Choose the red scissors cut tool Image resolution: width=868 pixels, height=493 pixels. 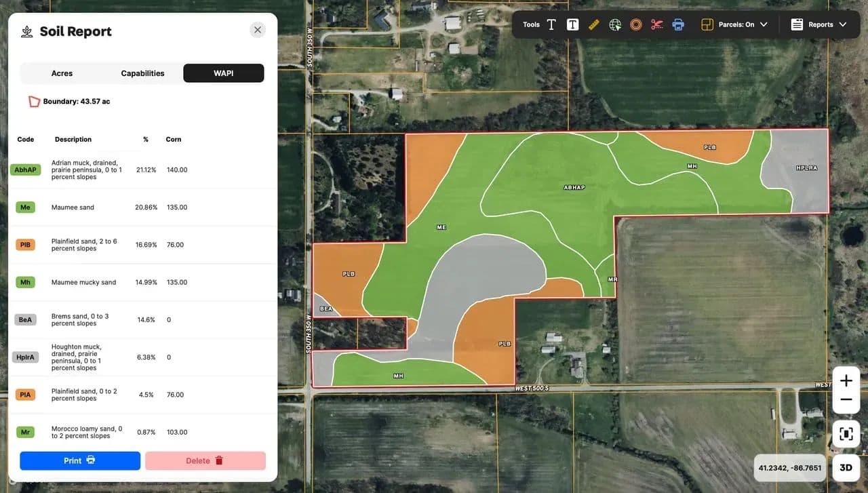pyautogui.click(x=656, y=24)
